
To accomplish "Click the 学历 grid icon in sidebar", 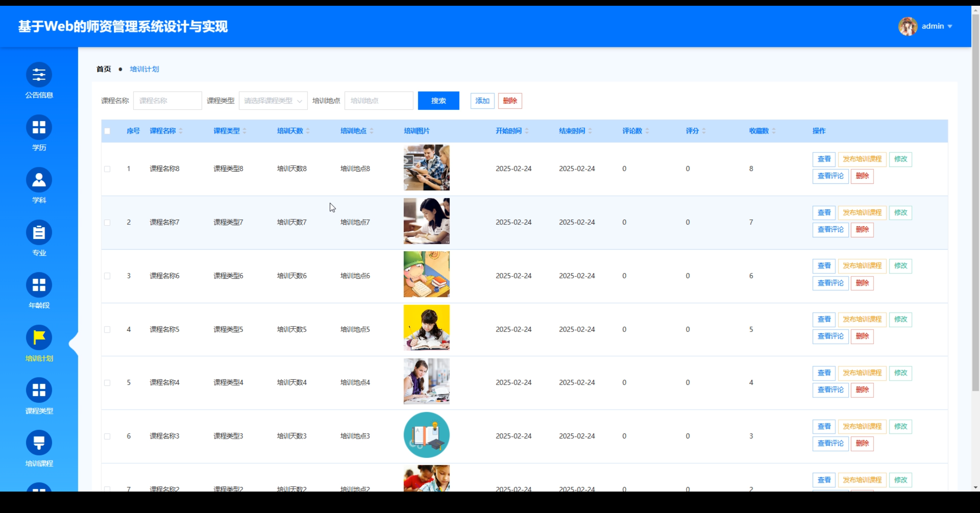I will 39,127.
